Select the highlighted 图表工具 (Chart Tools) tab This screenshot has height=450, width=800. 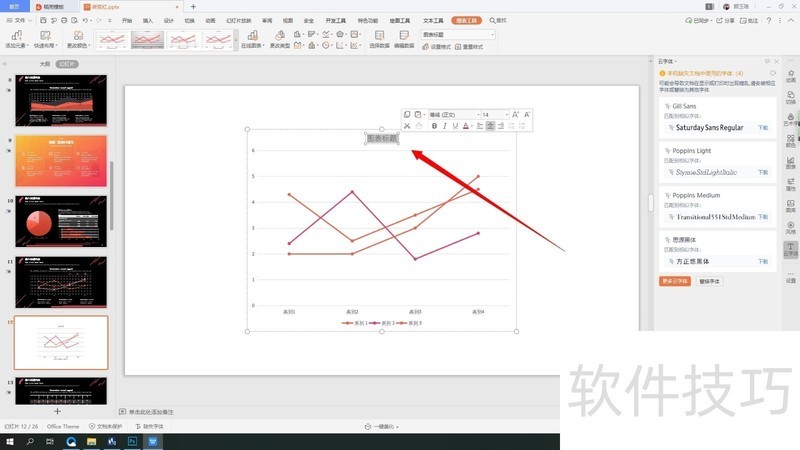coord(466,20)
